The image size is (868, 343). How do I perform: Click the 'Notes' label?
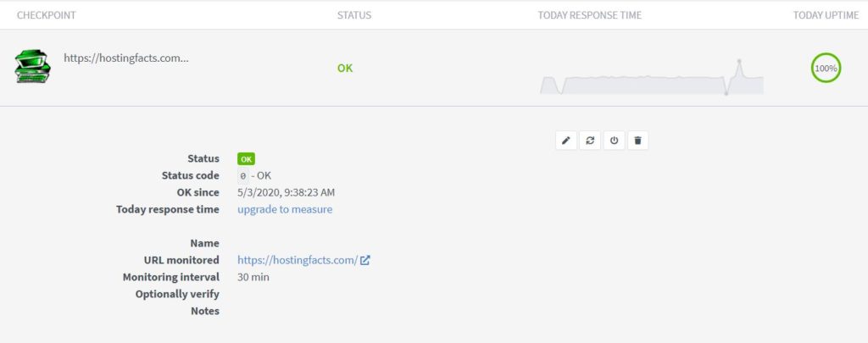click(x=205, y=311)
